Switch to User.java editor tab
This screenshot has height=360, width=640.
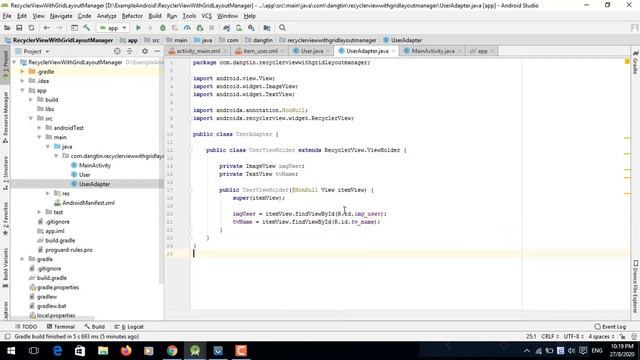point(312,51)
